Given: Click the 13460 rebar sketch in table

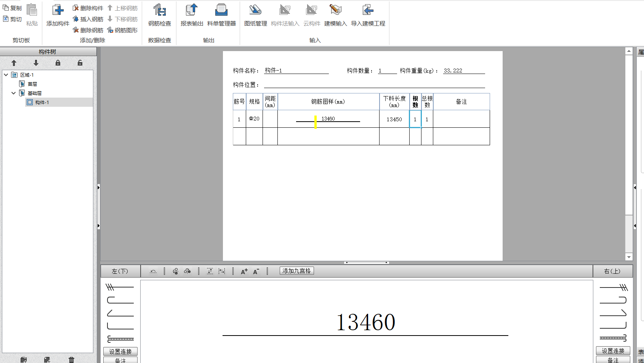Looking at the screenshot, I should 328,119.
